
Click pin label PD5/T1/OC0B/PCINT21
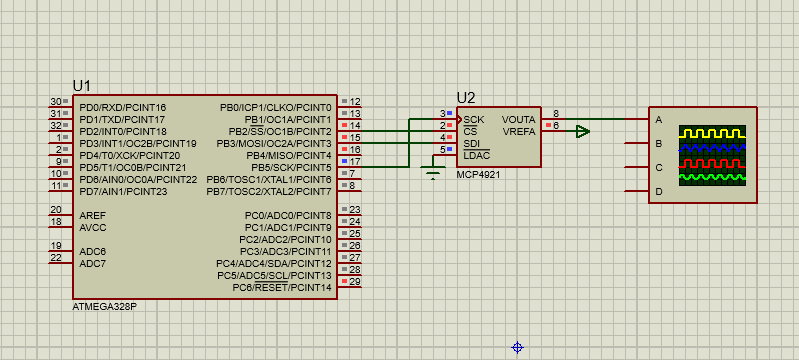(x=132, y=167)
